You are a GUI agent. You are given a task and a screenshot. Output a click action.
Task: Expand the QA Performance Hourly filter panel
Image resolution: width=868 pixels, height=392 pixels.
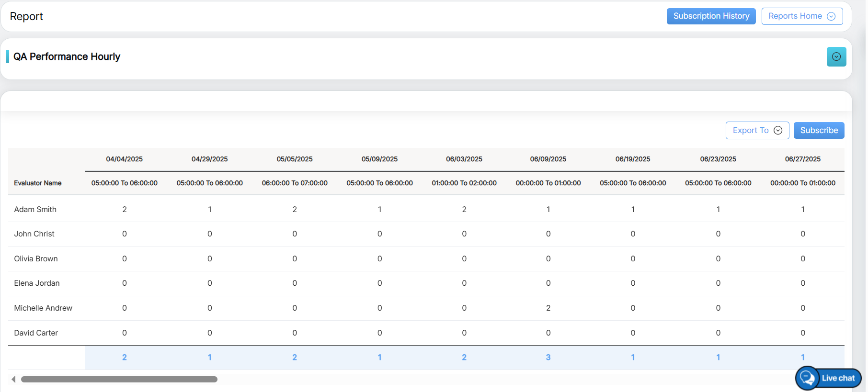click(x=836, y=57)
